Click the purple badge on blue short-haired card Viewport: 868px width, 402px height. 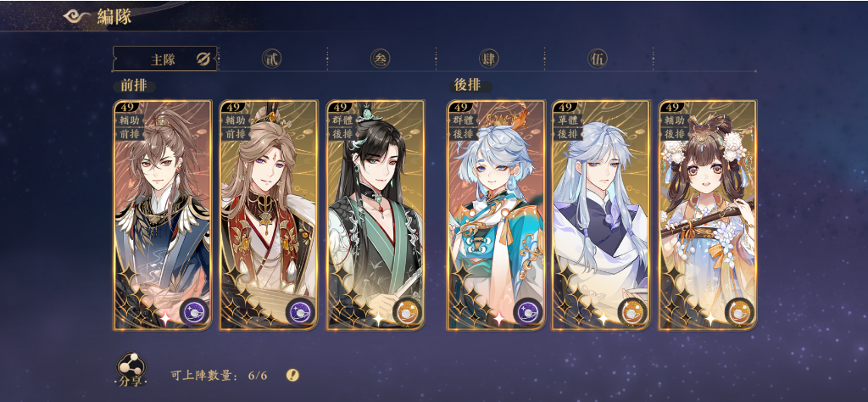527,312
